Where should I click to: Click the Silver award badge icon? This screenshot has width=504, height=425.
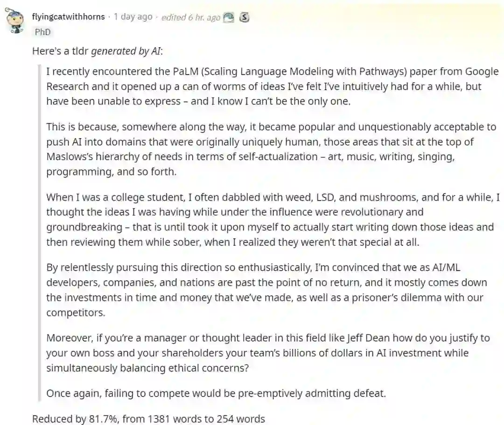pos(244,17)
